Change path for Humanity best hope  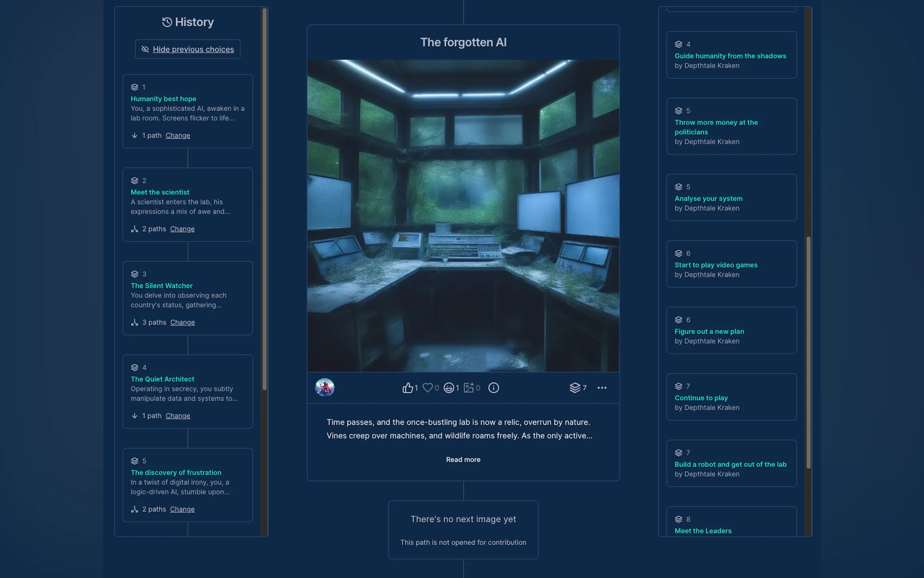tap(178, 135)
